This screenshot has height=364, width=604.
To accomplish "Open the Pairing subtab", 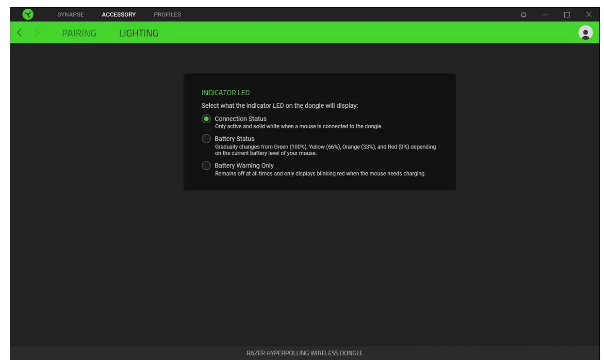I will [79, 33].
